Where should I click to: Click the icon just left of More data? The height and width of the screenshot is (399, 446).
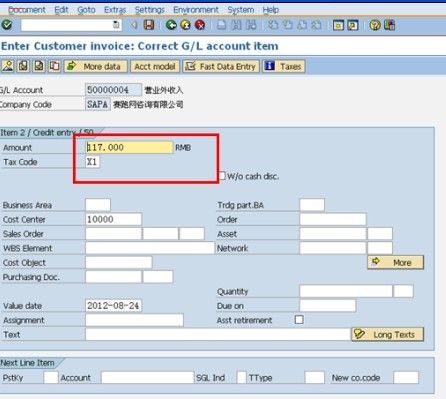coord(55,66)
